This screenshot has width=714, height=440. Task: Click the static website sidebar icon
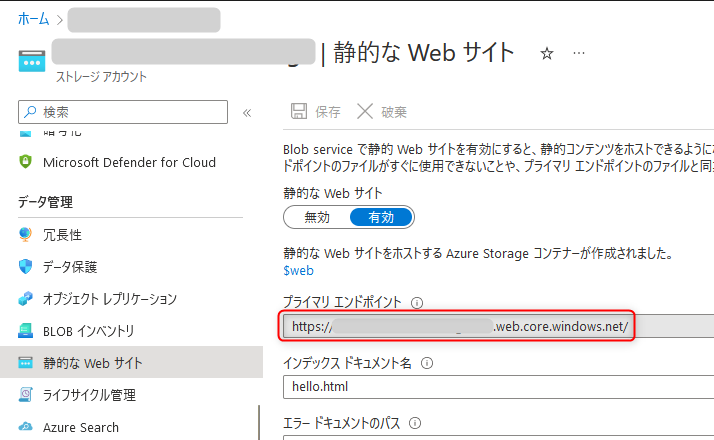26,363
